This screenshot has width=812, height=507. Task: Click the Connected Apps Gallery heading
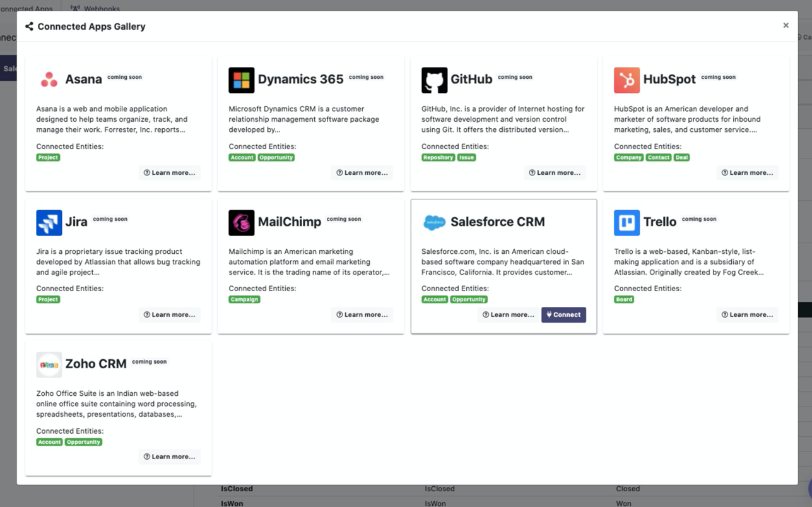[x=91, y=27]
